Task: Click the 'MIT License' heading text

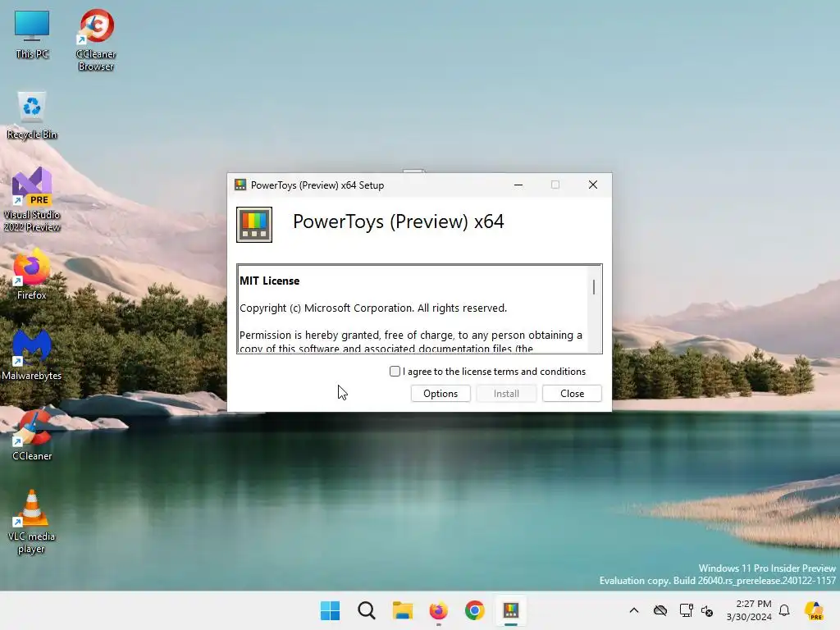Action: [x=269, y=281]
